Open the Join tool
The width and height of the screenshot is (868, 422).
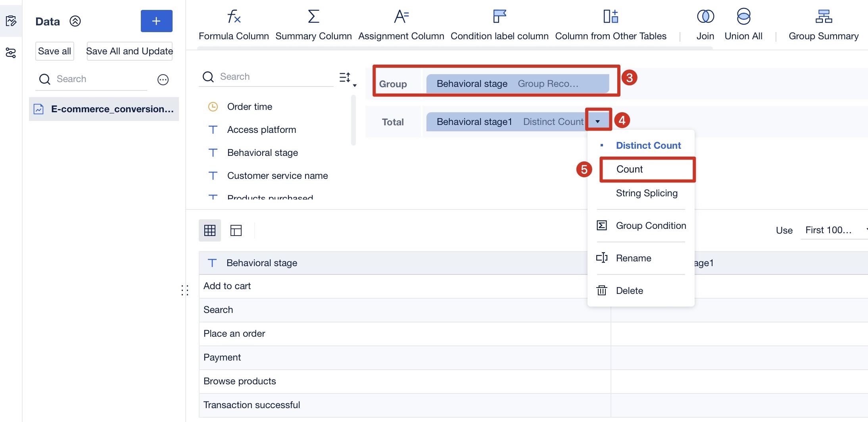[705, 24]
